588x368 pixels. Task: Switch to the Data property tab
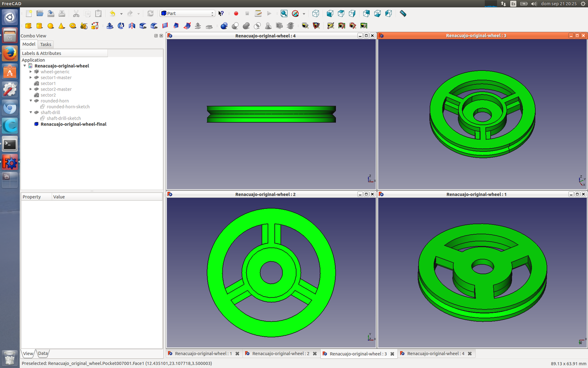(43, 354)
